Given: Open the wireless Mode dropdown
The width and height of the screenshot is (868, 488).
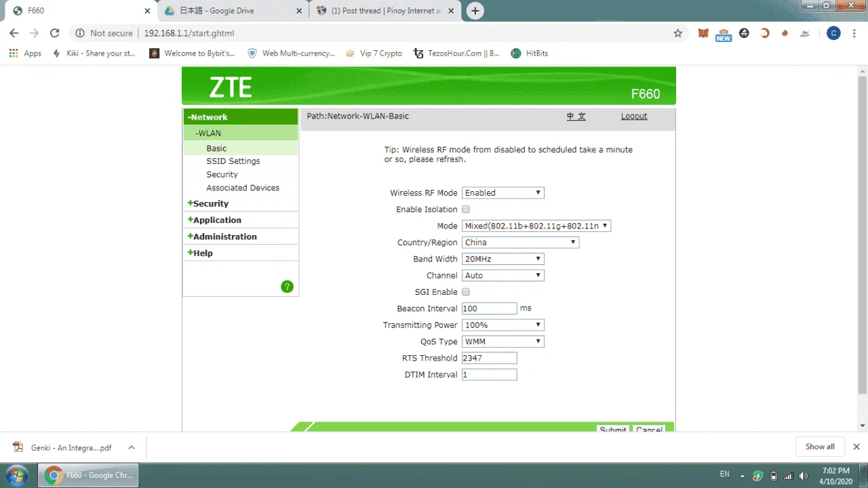Looking at the screenshot, I should tap(536, 226).
